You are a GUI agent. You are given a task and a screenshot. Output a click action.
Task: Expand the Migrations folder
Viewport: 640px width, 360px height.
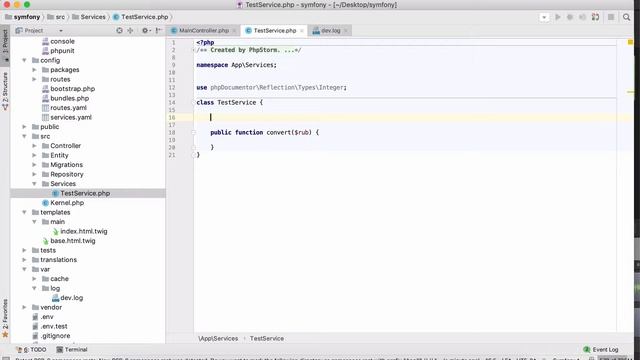point(35,165)
